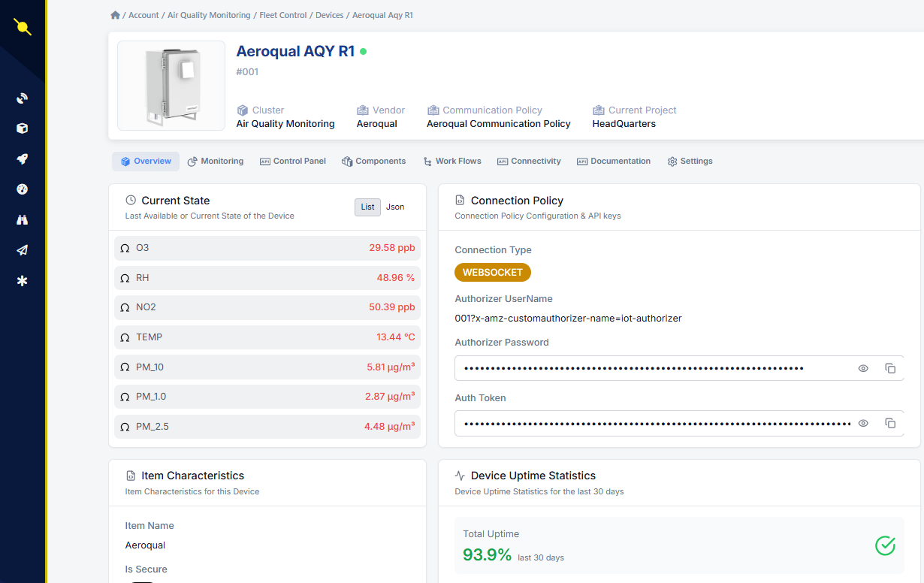Open the gauge dashboard icon in sidebar
Viewport: 924px width, 583px height.
pos(22,189)
